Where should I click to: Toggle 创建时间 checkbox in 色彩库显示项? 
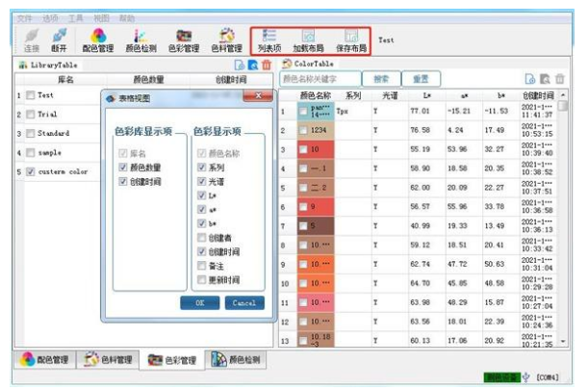tap(122, 181)
